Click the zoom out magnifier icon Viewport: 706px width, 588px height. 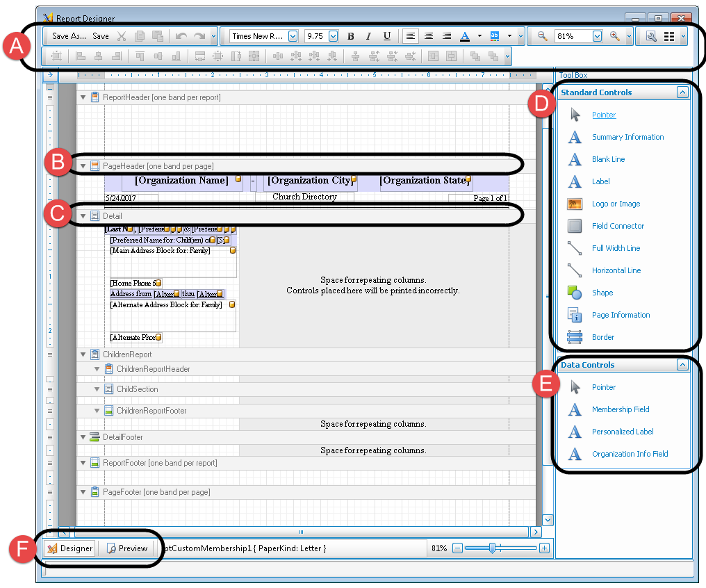tap(541, 36)
